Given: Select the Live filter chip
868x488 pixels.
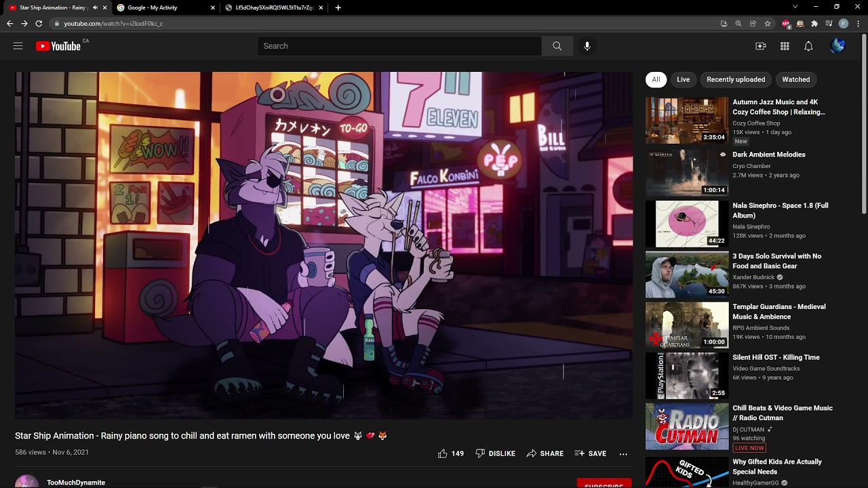Looking at the screenshot, I should point(683,79).
